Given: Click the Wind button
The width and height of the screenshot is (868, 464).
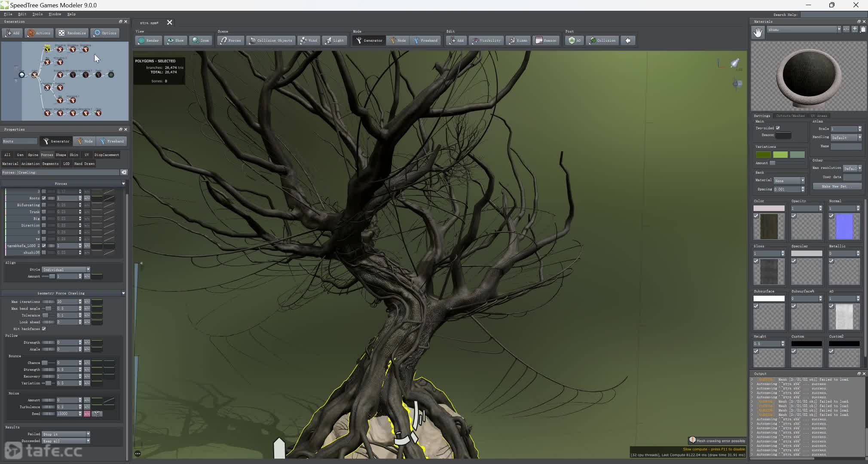Looking at the screenshot, I should pyautogui.click(x=309, y=40).
